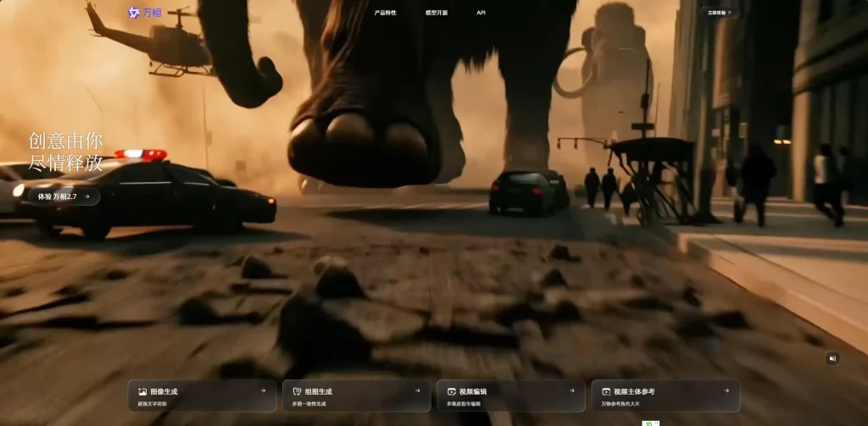Select the 图像生成 card title
This screenshot has height=426, width=868.
(x=164, y=391)
